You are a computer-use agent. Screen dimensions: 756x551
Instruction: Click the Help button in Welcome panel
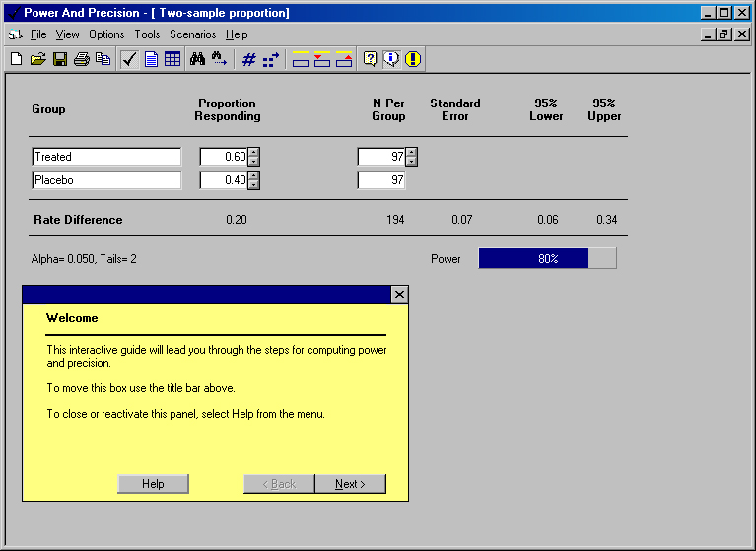coord(153,484)
